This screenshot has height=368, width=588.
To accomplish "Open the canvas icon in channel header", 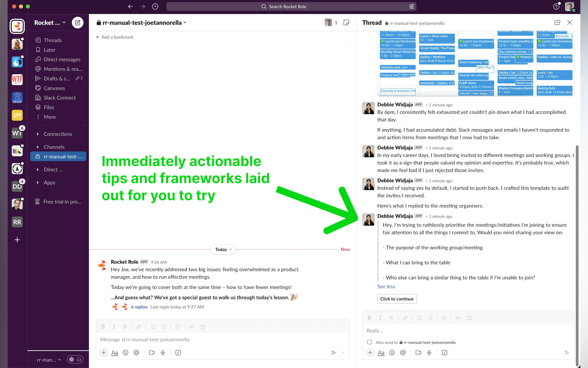I will coord(346,23).
